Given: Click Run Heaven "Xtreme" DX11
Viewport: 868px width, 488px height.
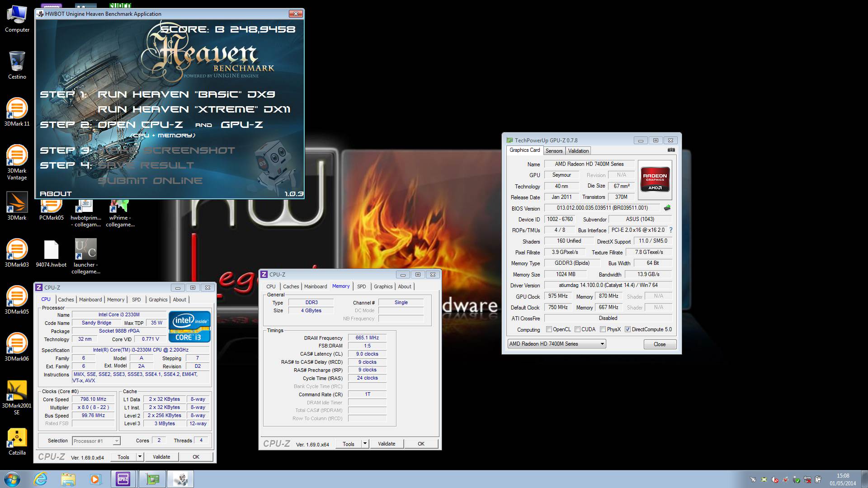Looking at the screenshot, I should point(194,109).
